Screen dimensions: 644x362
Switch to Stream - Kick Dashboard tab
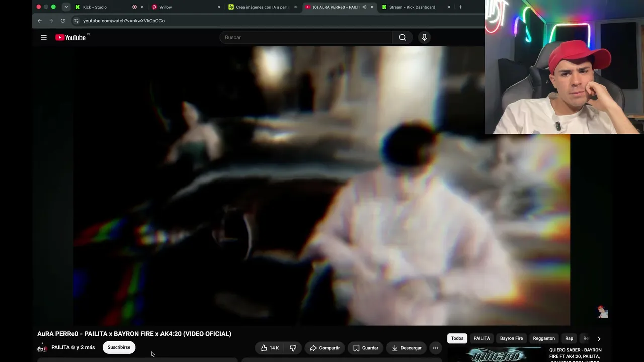412,7
